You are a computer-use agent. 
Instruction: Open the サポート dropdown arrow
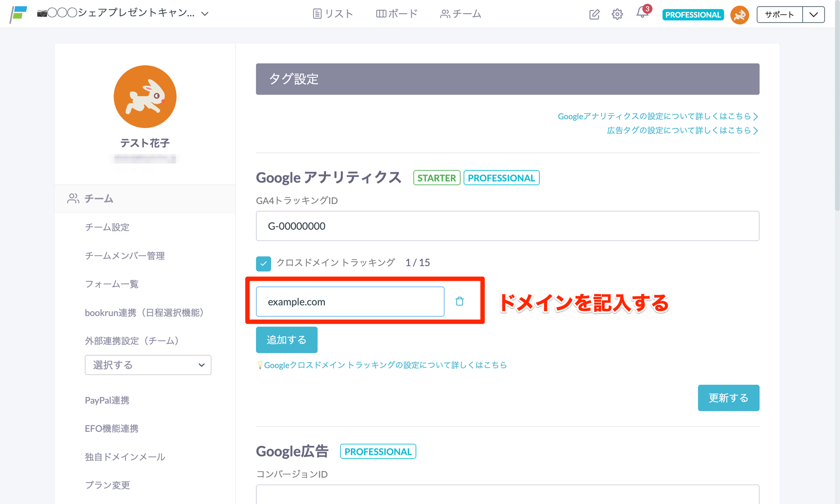pos(813,15)
